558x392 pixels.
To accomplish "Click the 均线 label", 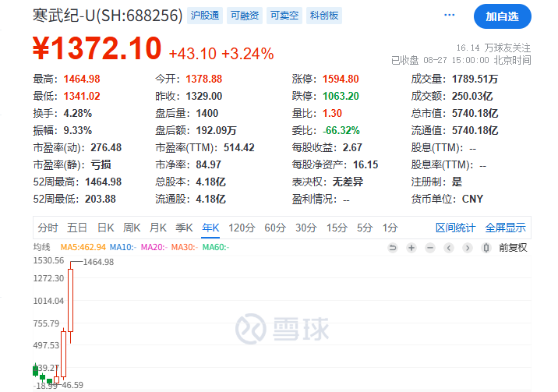I will coord(41,247).
